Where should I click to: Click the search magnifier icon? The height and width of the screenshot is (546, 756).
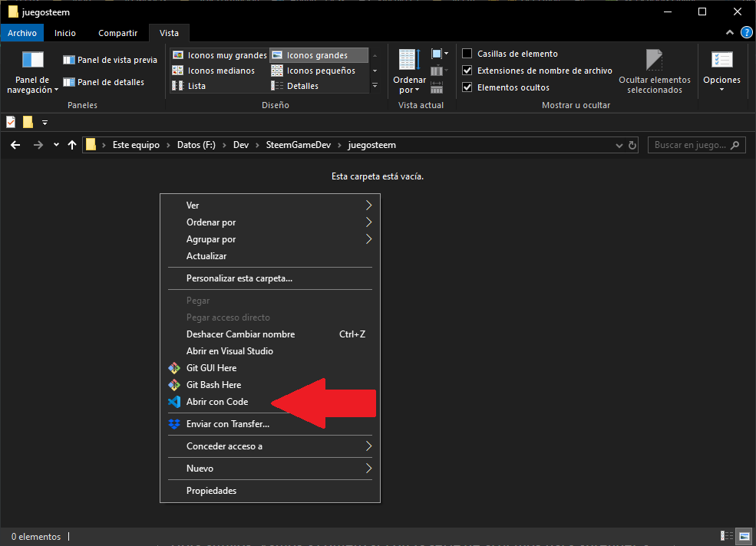click(735, 145)
